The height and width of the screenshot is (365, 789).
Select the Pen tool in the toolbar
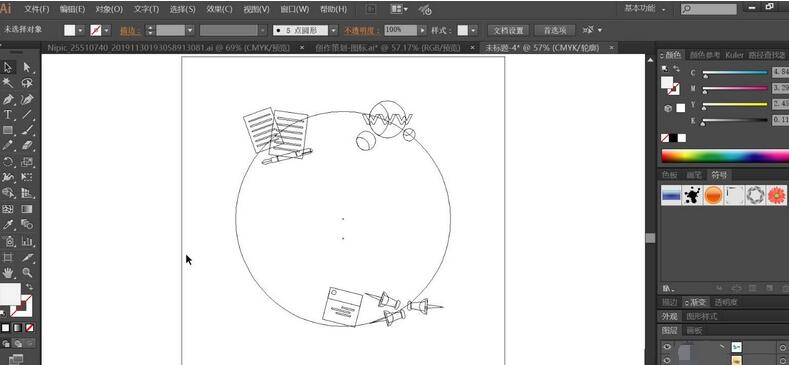tap(8, 99)
